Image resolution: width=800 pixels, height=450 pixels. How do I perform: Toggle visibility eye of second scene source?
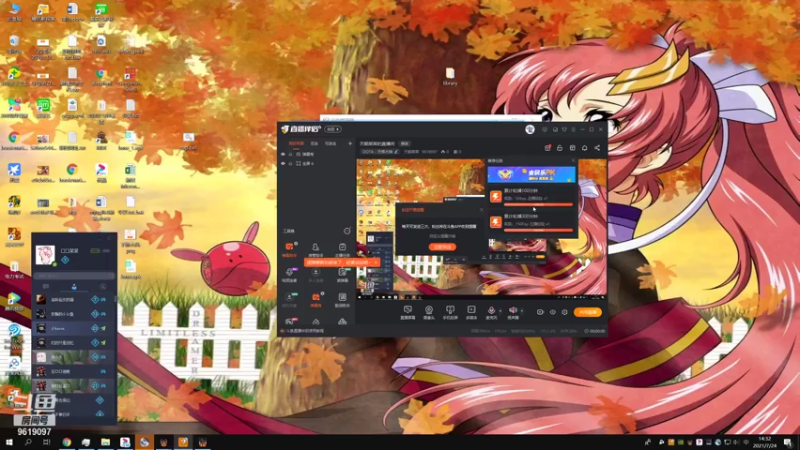pyautogui.click(x=283, y=163)
